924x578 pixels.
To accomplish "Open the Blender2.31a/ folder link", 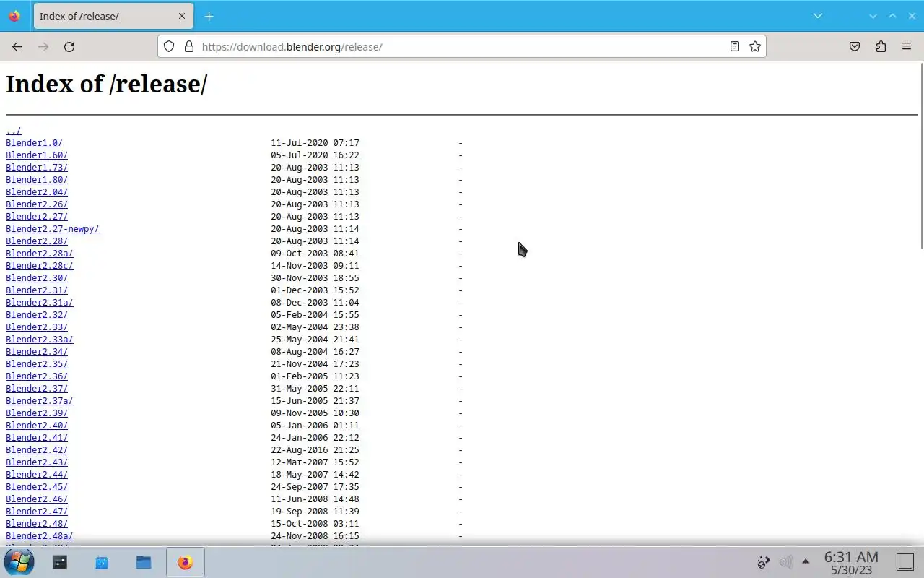I will 40,303.
